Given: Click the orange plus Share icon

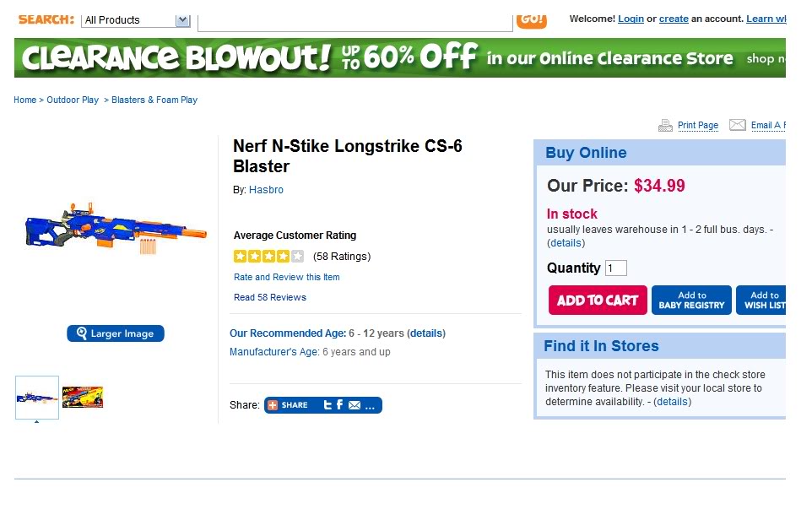Looking at the screenshot, I should coord(273,405).
